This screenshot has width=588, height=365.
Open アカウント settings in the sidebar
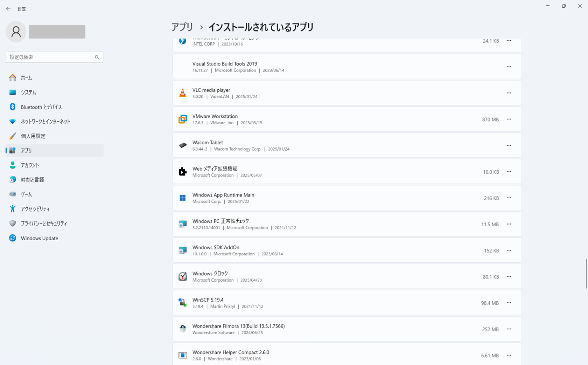point(55,165)
